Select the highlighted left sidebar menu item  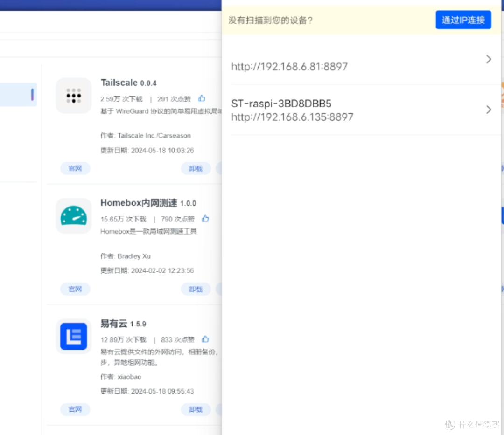pos(18,94)
